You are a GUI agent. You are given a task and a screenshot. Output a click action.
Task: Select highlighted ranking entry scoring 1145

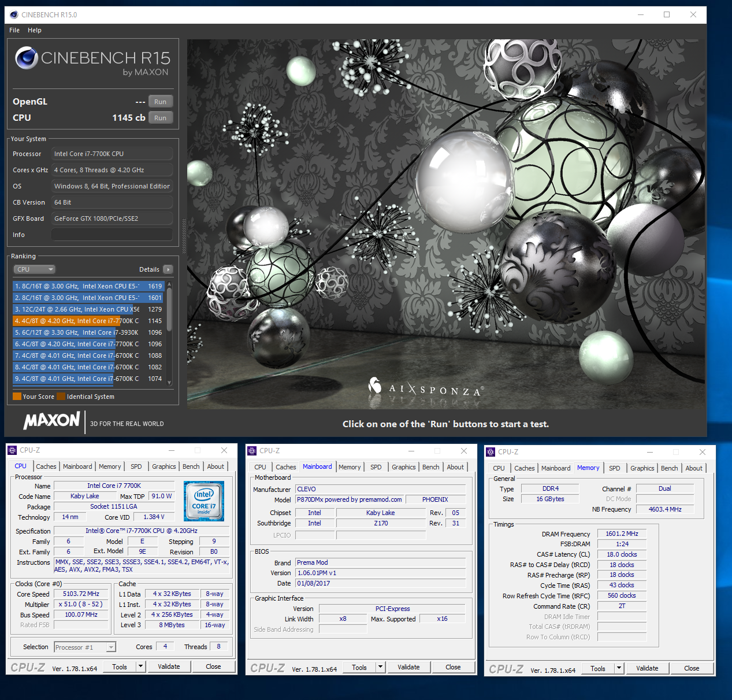point(88,321)
